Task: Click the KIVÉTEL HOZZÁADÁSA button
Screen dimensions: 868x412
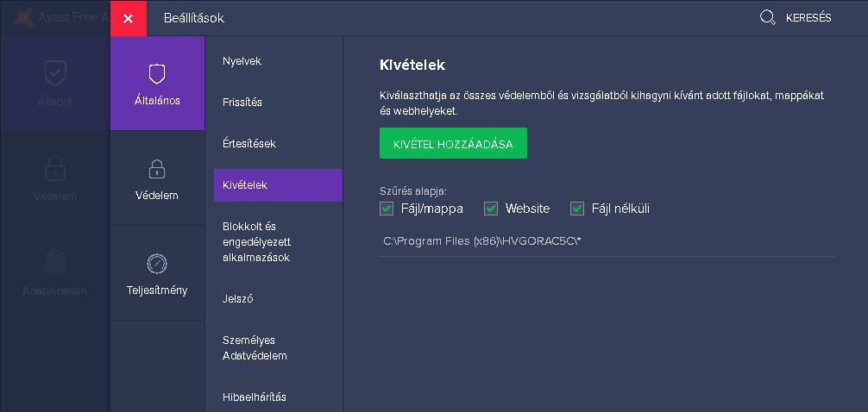Action: [x=453, y=144]
